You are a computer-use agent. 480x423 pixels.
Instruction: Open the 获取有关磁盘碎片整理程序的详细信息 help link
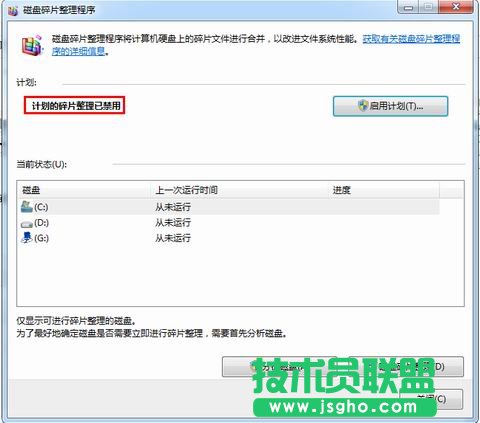pos(256,45)
